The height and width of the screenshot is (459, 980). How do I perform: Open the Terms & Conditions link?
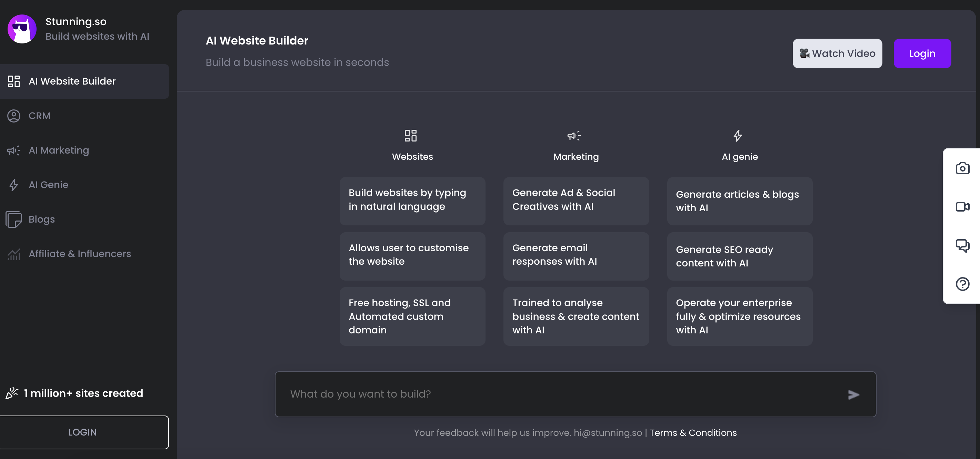click(693, 433)
